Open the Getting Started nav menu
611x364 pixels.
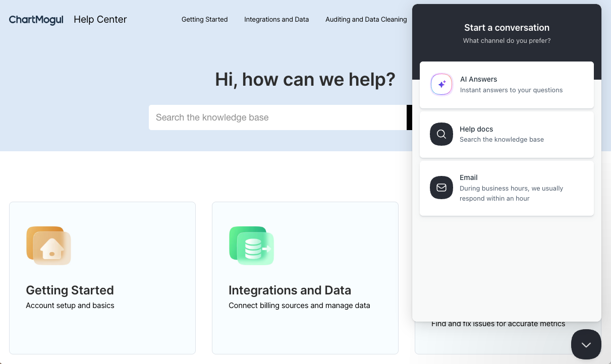[204, 20]
